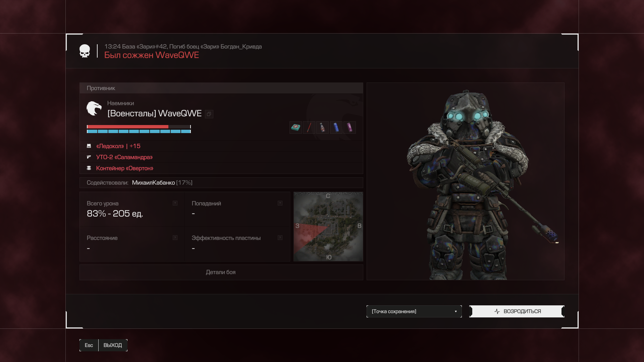Inspect the bottle consumable item icon
644x362 pixels.
tap(322, 127)
